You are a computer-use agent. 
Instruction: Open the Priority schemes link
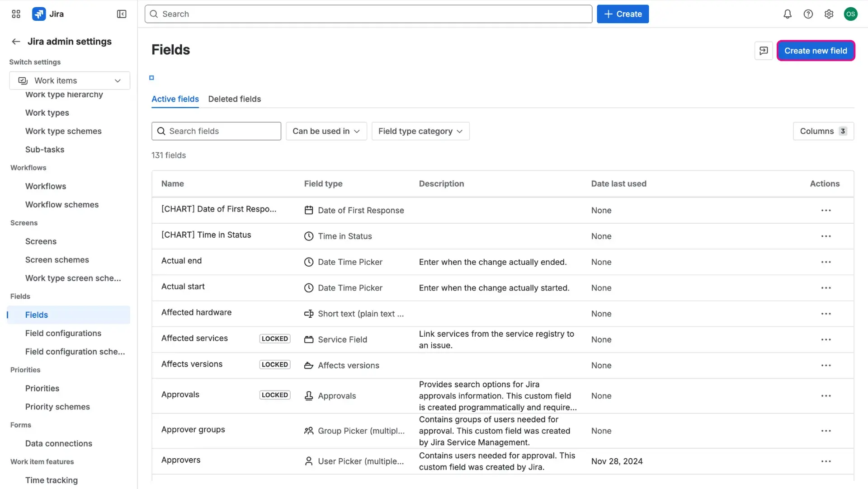click(57, 406)
